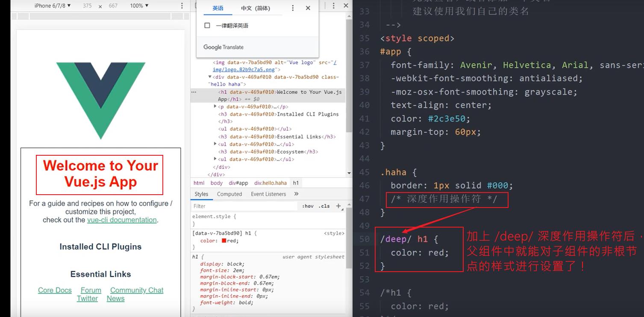The height and width of the screenshot is (317, 644).
Task: Toggle :hov element state panel
Action: click(x=308, y=206)
